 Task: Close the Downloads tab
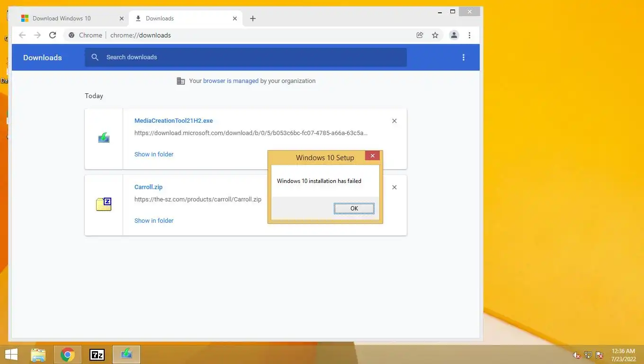pos(235,18)
